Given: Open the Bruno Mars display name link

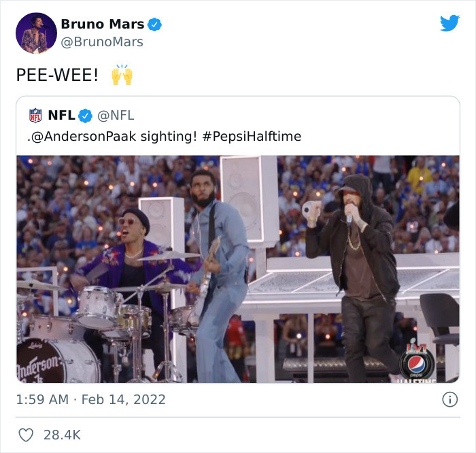Looking at the screenshot, I should click(102, 24).
